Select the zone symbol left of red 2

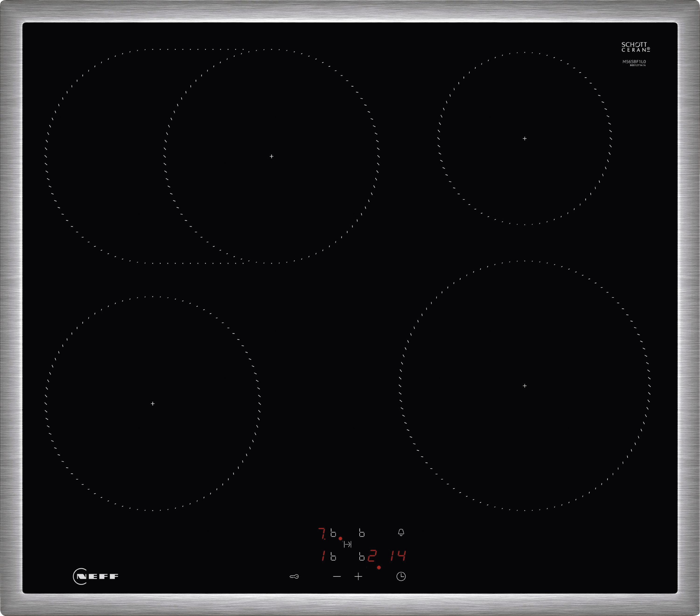coord(362,556)
